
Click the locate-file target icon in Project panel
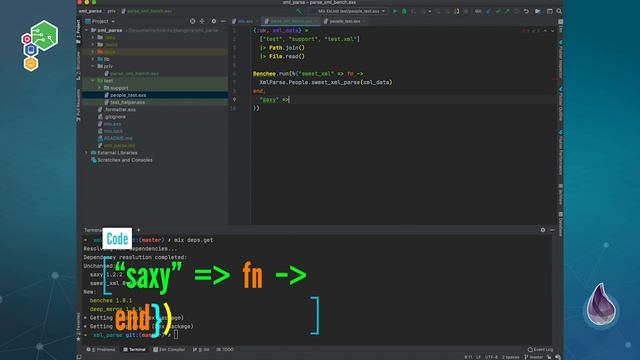pyautogui.click(x=192, y=21)
